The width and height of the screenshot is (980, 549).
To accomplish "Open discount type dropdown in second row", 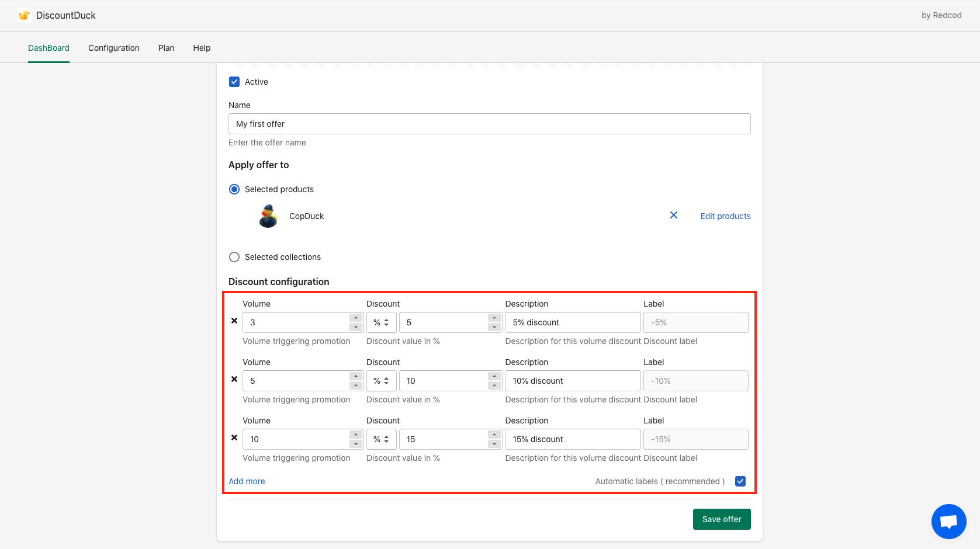I will [381, 381].
